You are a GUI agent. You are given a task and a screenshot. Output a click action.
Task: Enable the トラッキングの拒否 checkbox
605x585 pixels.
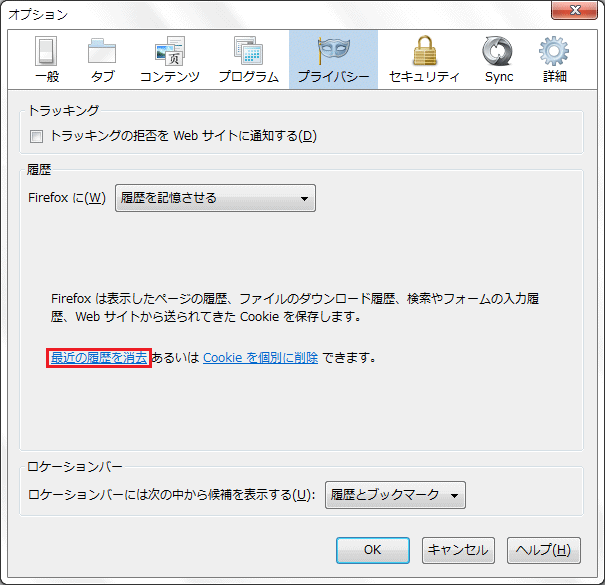coord(37,136)
